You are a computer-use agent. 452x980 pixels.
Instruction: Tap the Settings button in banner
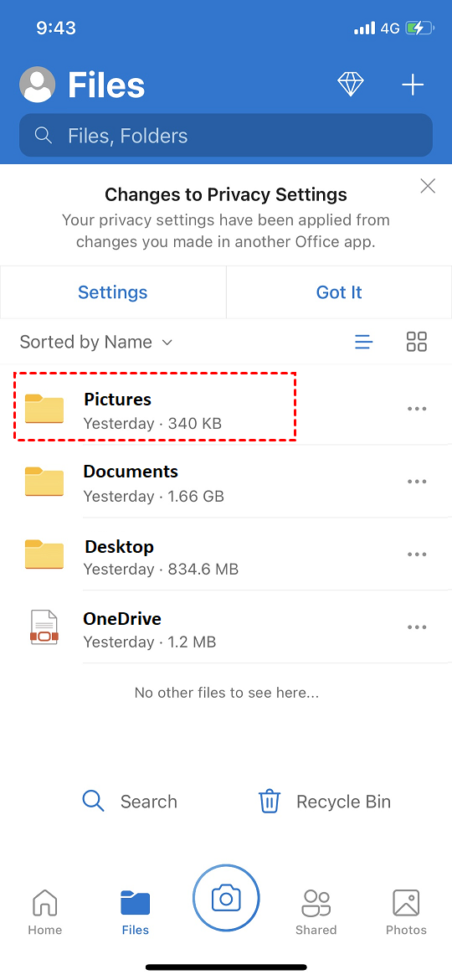tap(113, 291)
